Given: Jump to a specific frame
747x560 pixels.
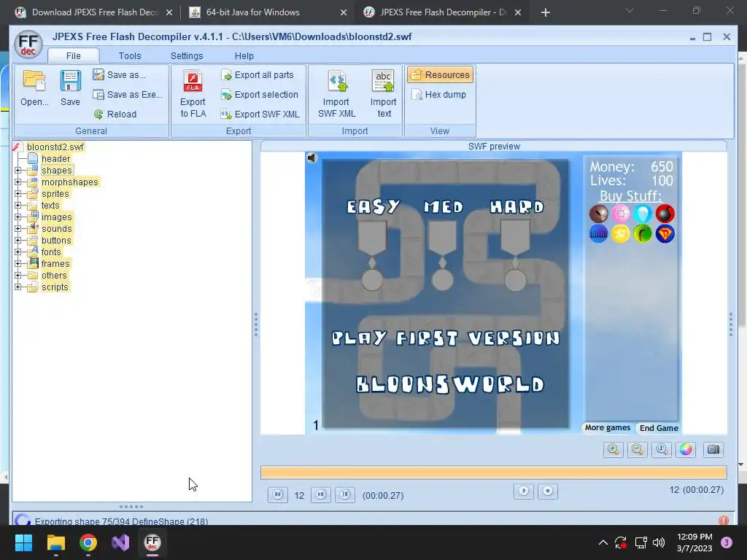Looking at the screenshot, I should [x=345, y=495].
